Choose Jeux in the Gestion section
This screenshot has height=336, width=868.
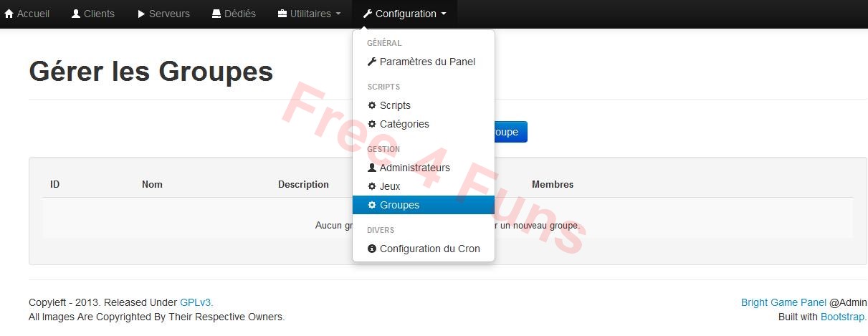[x=390, y=186]
